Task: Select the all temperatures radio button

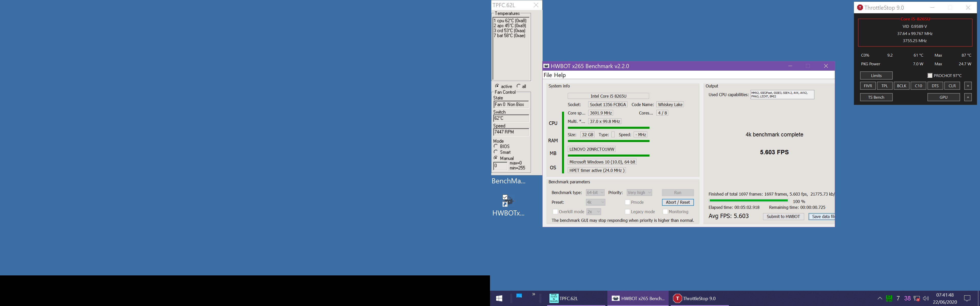Action: [x=518, y=86]
